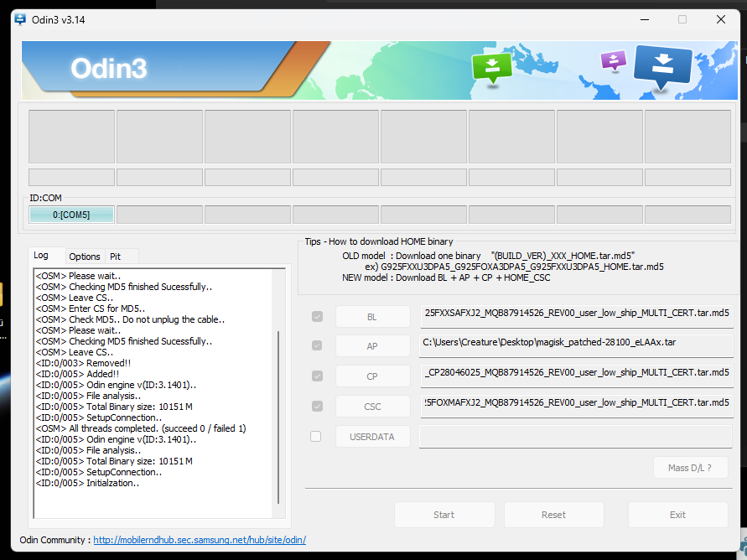747x560 pixels.
Task: Click the 0:[COM5] port box
Action: point(71,215)
